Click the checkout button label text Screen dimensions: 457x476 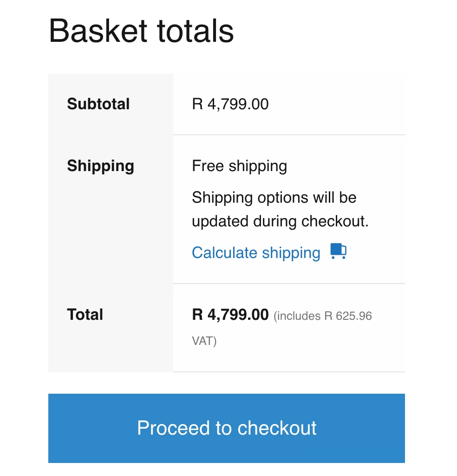(x=227, y=428)
